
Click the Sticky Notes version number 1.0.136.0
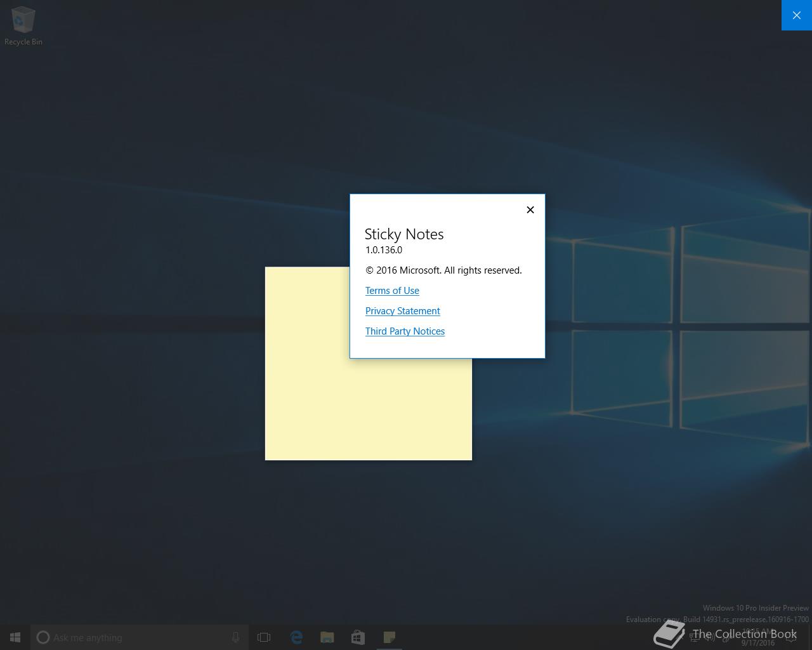(x=384, y=250)
